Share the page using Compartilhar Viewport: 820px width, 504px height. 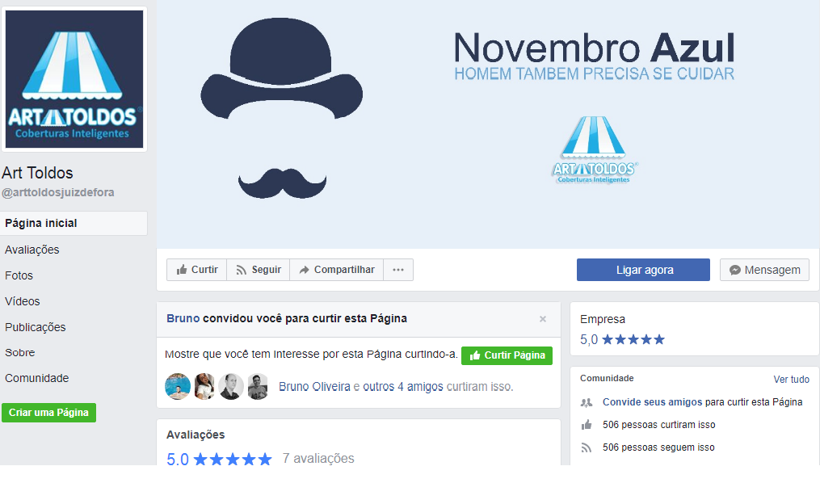[x=336, y=270]
